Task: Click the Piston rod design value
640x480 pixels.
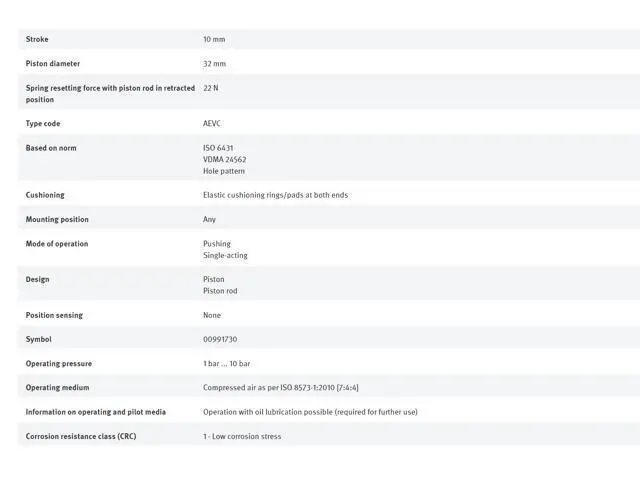Action: (x=220, y=291)
